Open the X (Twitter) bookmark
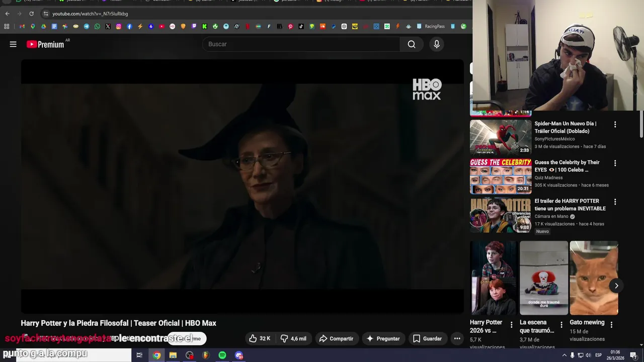This screenshot has height=362, width=644. click(108, 26)
